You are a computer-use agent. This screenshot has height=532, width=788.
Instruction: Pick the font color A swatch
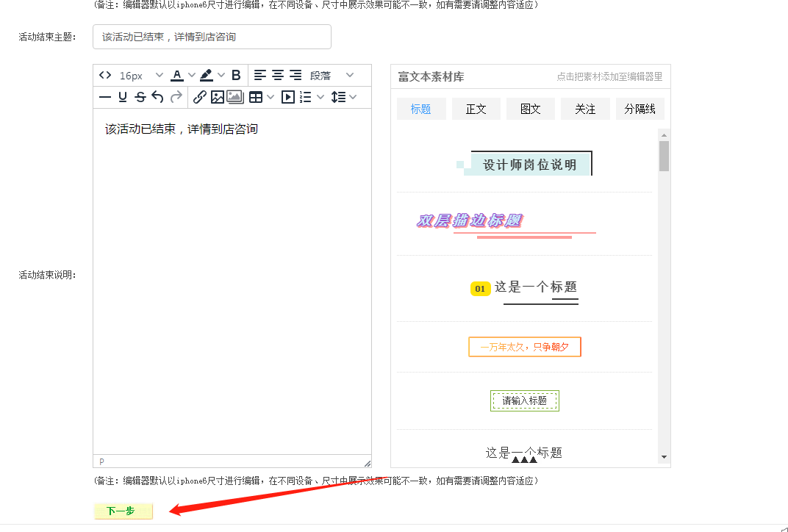(x=177, y=75)
